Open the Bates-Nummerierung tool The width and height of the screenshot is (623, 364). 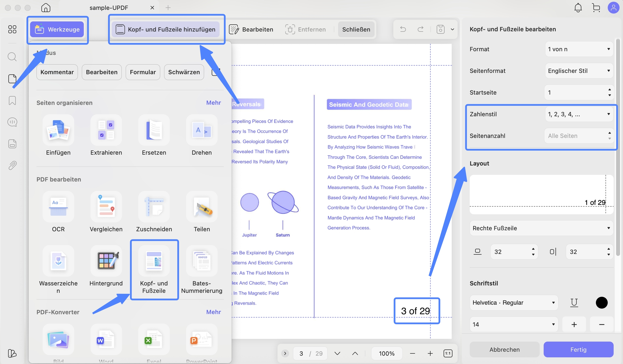[x=202, y=261]
